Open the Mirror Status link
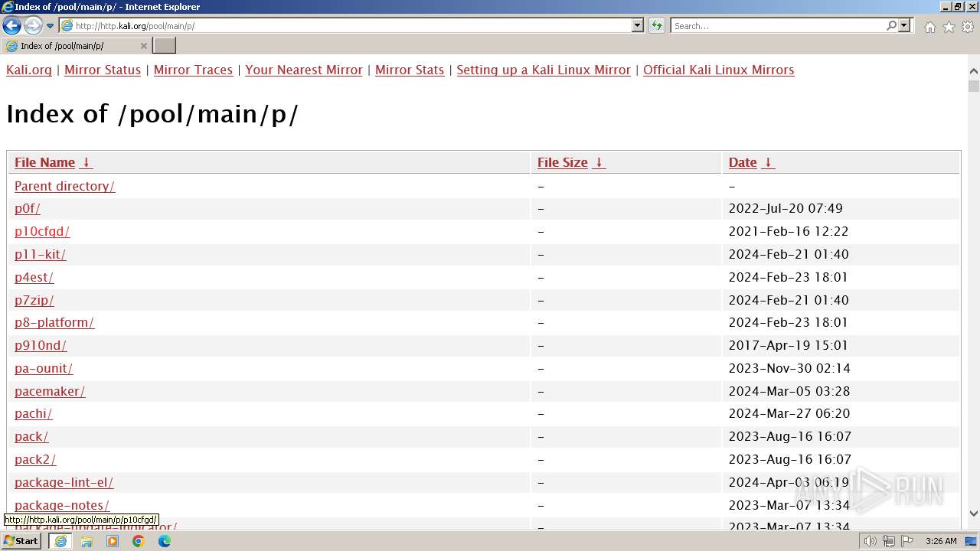This screenshot has width=980, height=551. click(x=103, y=70)
